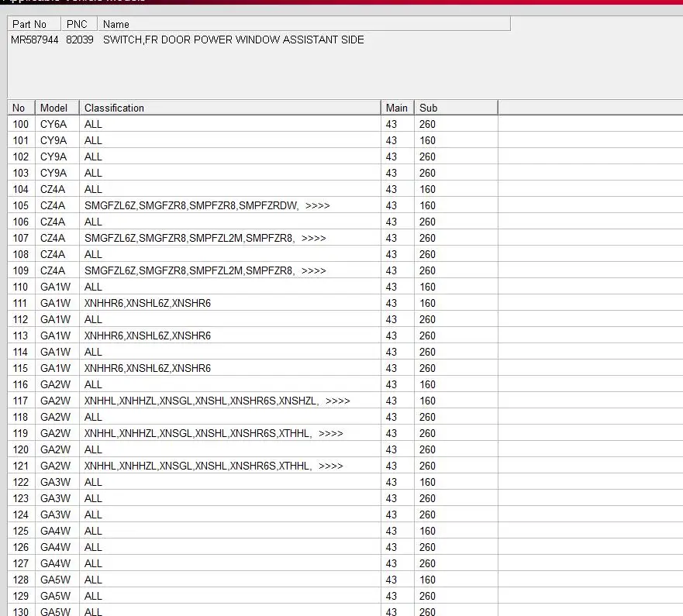The width and height of the screenshot is (683, 616).
Task: Click the Main column header
Action: [397, 108]
